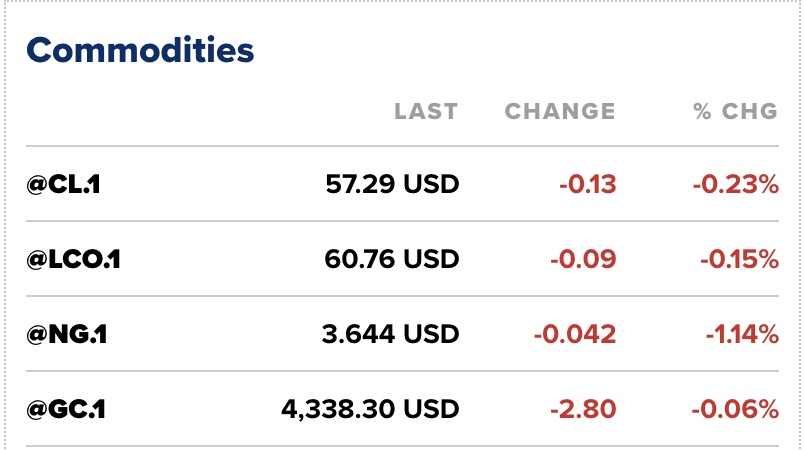
Task: Click the 57.29 USD last price
Action: [x=392, y=184]
